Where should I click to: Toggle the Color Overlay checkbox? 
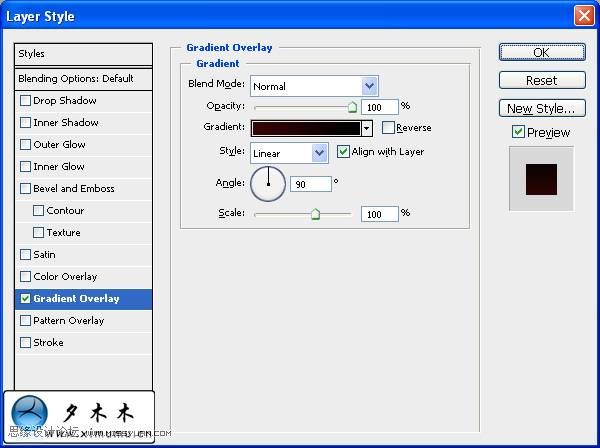25,277
